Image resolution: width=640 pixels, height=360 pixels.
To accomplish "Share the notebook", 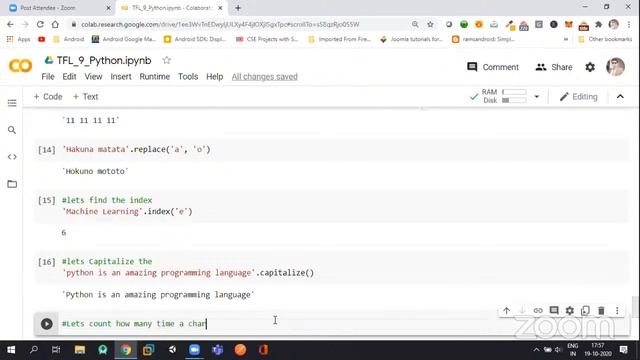I will [x=553, y=67].
